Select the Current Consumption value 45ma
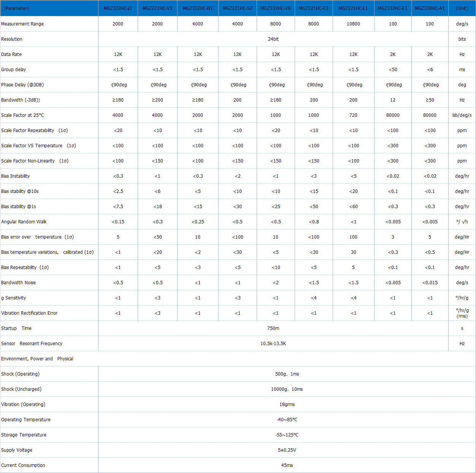 point(287,465)
